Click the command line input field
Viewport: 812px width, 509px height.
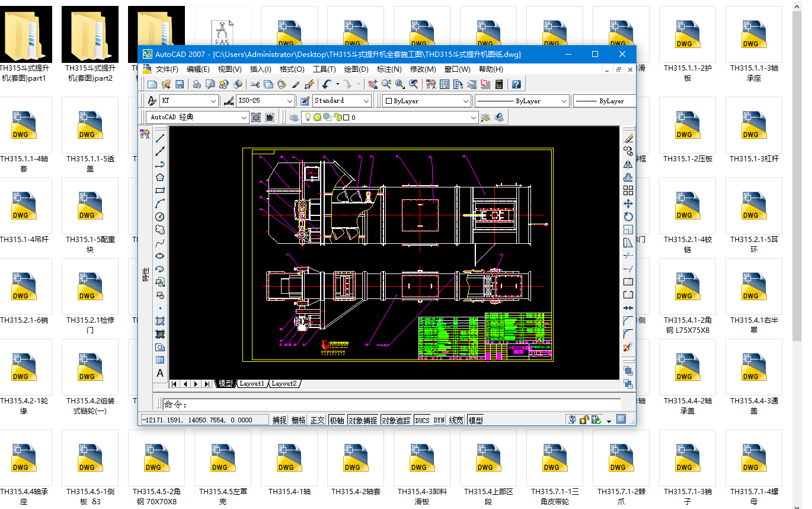coord(391,405)
